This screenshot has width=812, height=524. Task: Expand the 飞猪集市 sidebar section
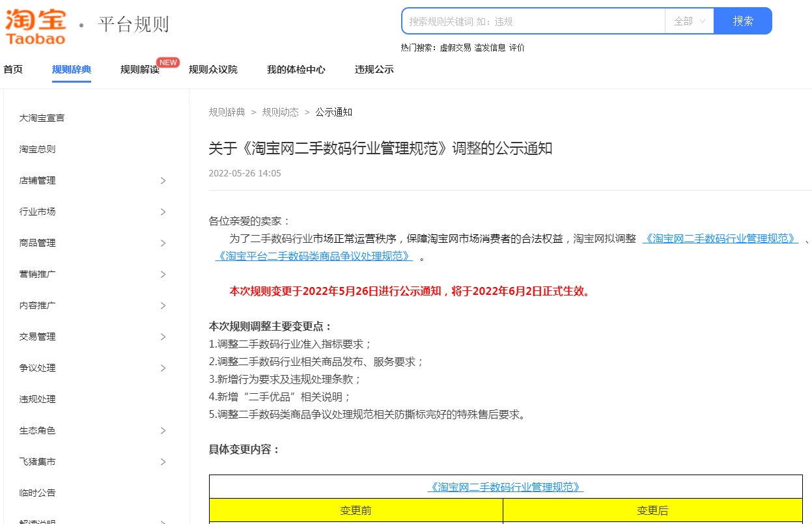click(x=163, y=462)
